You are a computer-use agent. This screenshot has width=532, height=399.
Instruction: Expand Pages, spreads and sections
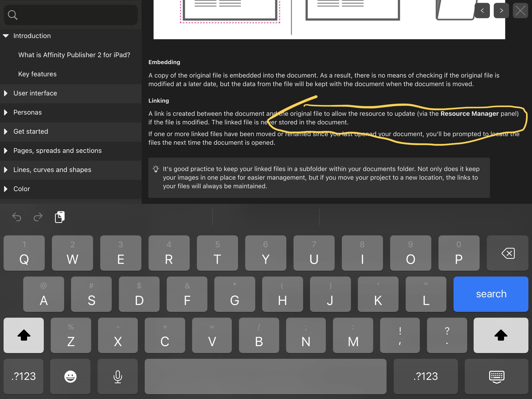pyautogui.click(x=6, y=150)
